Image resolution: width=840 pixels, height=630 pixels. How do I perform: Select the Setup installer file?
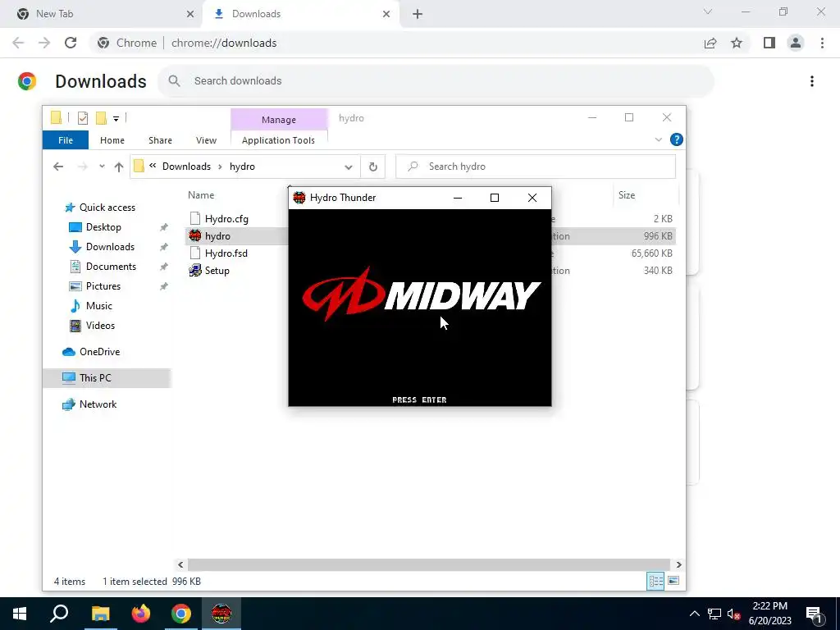217,271
